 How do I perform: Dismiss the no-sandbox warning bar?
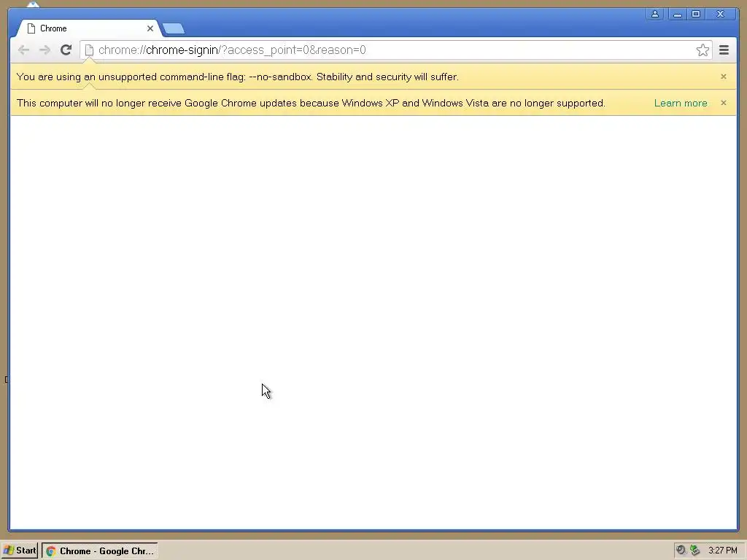(723, 77)
